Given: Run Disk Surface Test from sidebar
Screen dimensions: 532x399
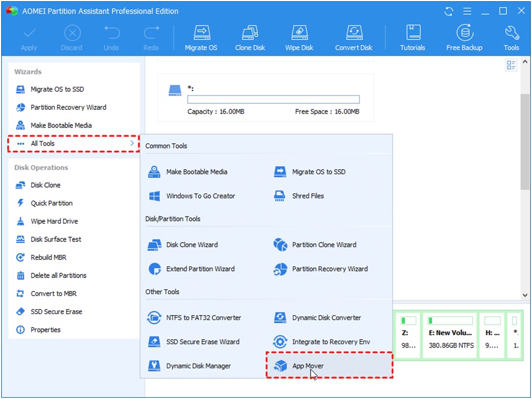Looking at the screenshot, I should pyautogui.click(x=56, y=239).
